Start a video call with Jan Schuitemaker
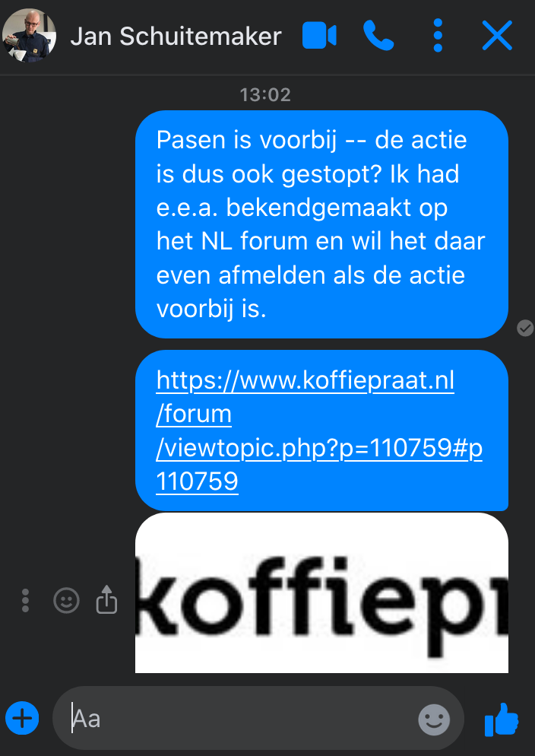Viewport: 535px width, 756px height. [319, 36]
